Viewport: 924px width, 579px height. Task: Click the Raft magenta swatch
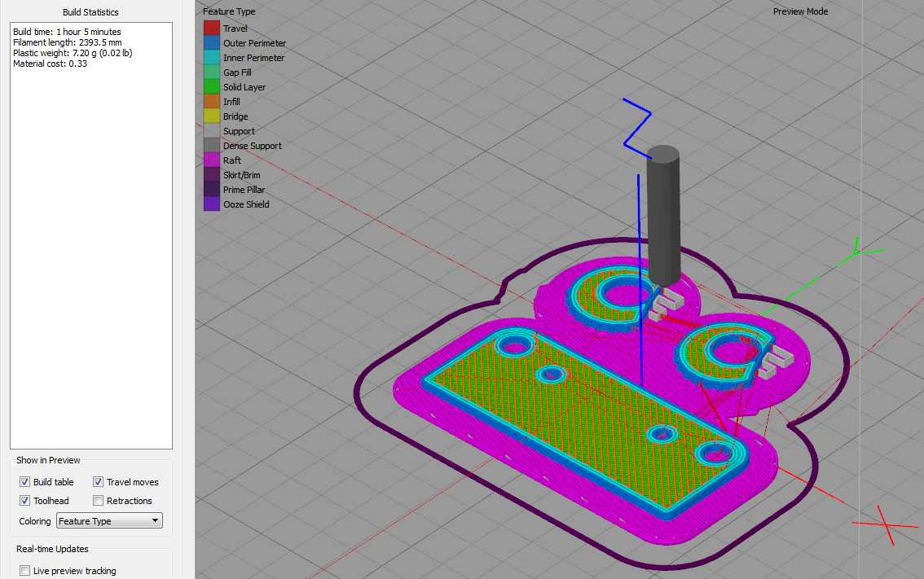coord(212,160)
